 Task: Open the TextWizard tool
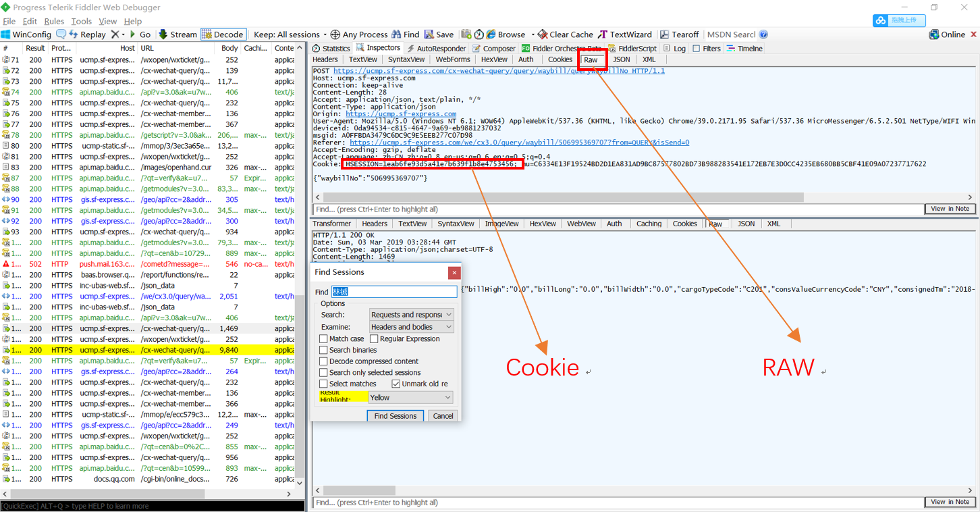click(x=625, y=34)
